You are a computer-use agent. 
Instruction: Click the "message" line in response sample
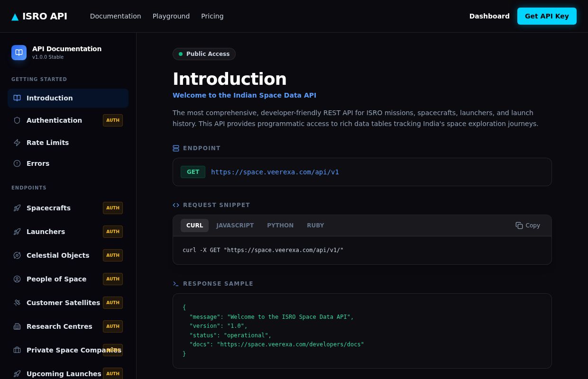272,317
